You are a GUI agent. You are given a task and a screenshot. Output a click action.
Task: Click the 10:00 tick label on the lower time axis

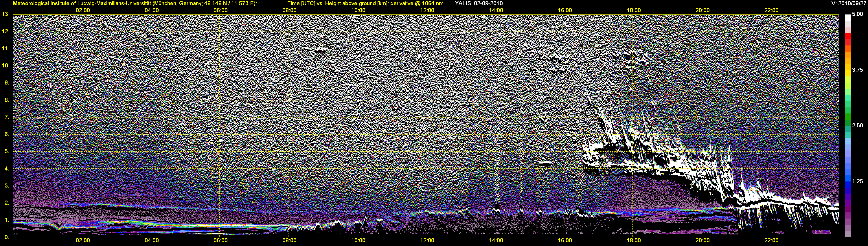tap(358, 240)
